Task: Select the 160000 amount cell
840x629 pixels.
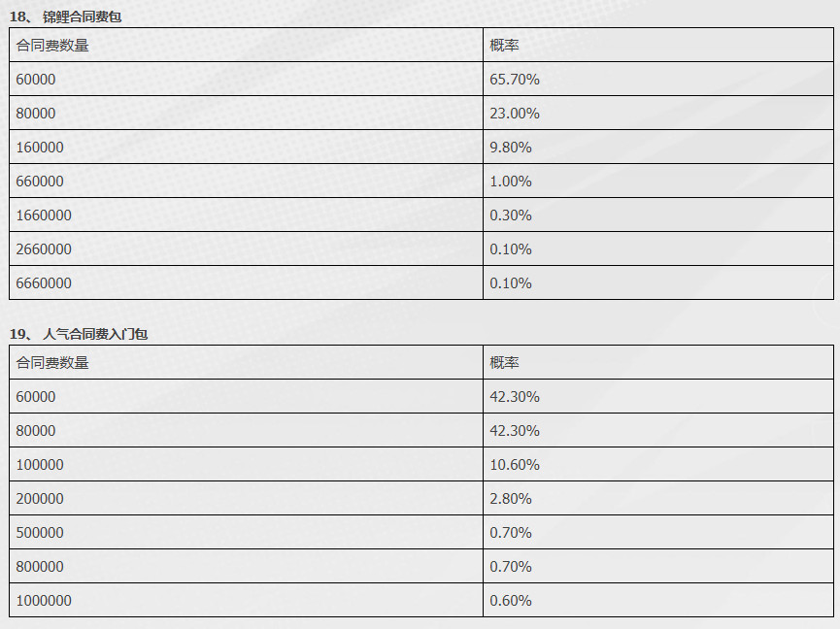Action: [x=246, y=148]
